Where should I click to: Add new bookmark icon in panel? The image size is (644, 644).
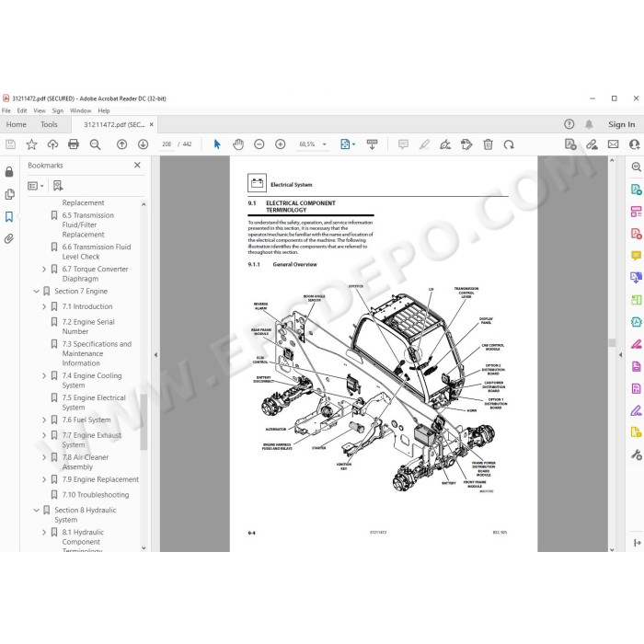[58, 186]
